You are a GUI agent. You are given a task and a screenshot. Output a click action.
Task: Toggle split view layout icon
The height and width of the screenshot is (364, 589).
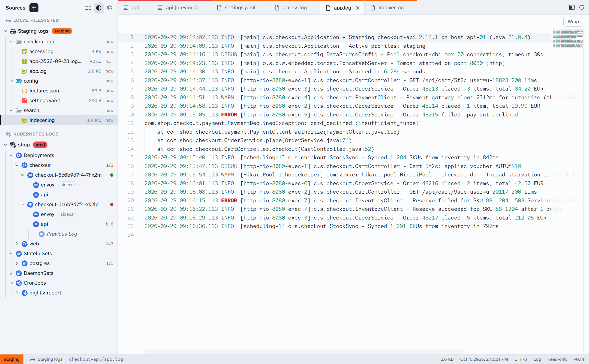(x=572, y=7)
